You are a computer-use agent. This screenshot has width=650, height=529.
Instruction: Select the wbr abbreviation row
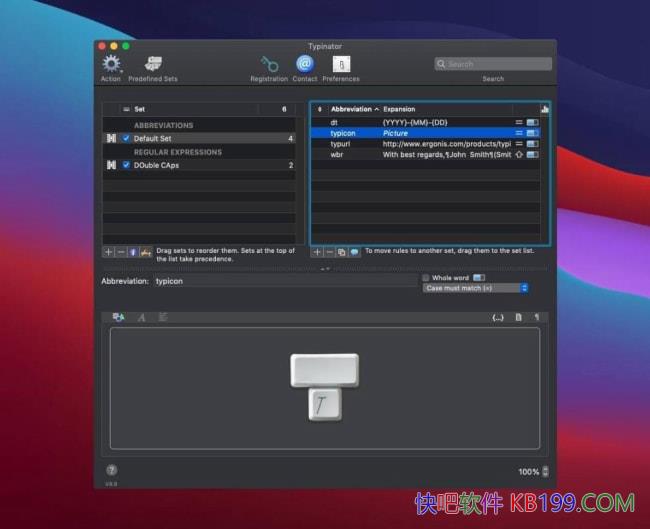click(x=337, y=155)
